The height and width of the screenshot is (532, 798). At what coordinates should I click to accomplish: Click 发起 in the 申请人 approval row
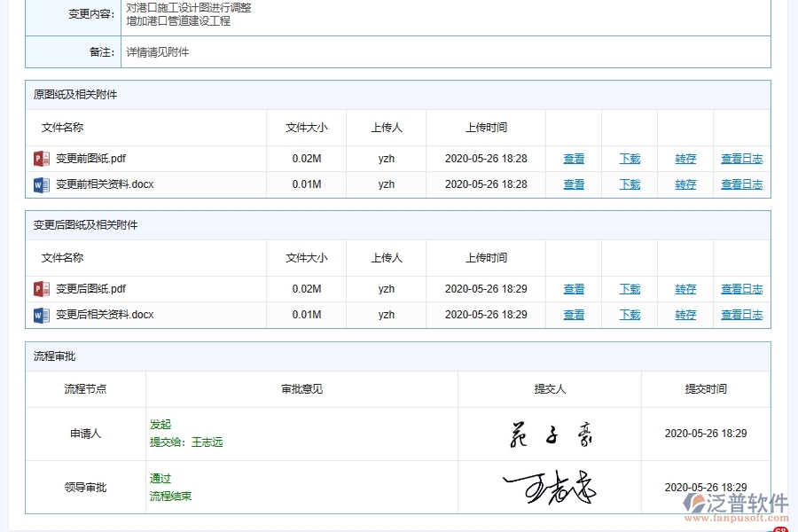pyautogui.click(x=160, y=425)
